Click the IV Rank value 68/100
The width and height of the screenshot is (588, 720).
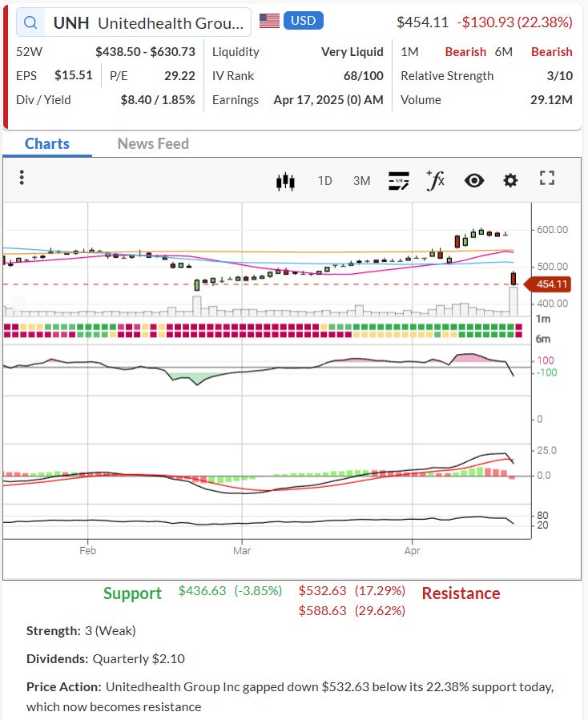point(364,76)
